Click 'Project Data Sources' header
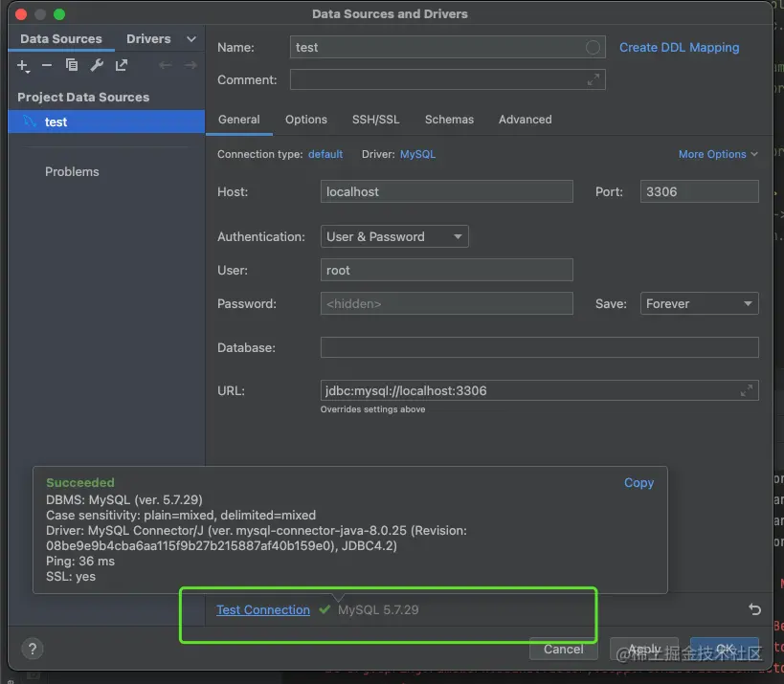Viewport: 784px width, 684px height. tap(83, 97)
